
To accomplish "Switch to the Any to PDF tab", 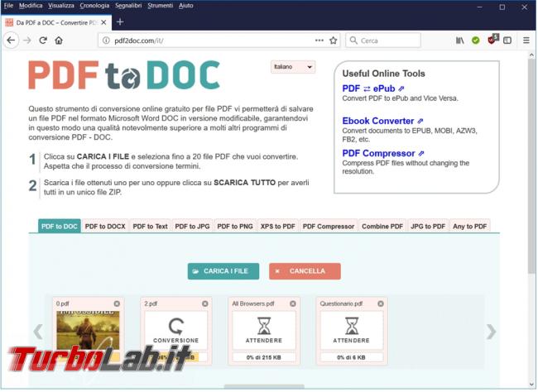I will [470, 227].
